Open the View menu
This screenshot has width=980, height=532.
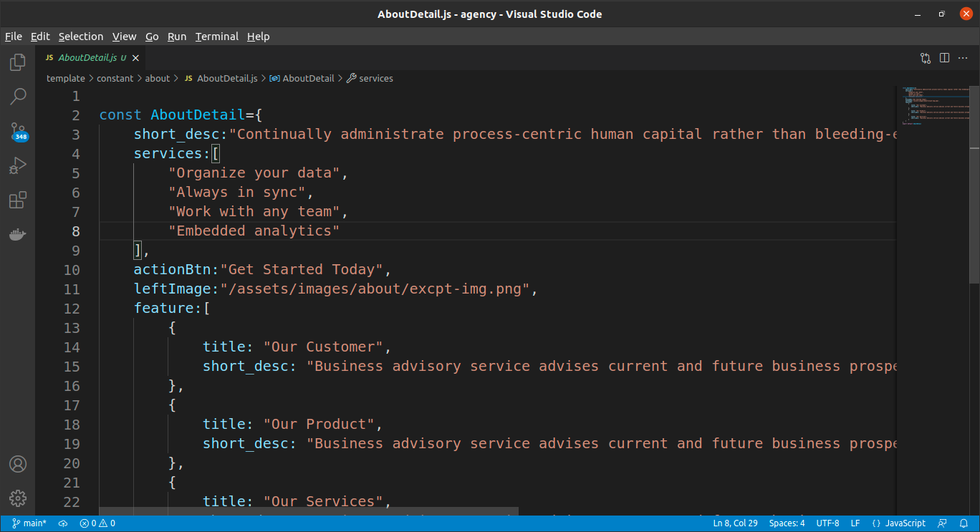click(x=124, y=37)
